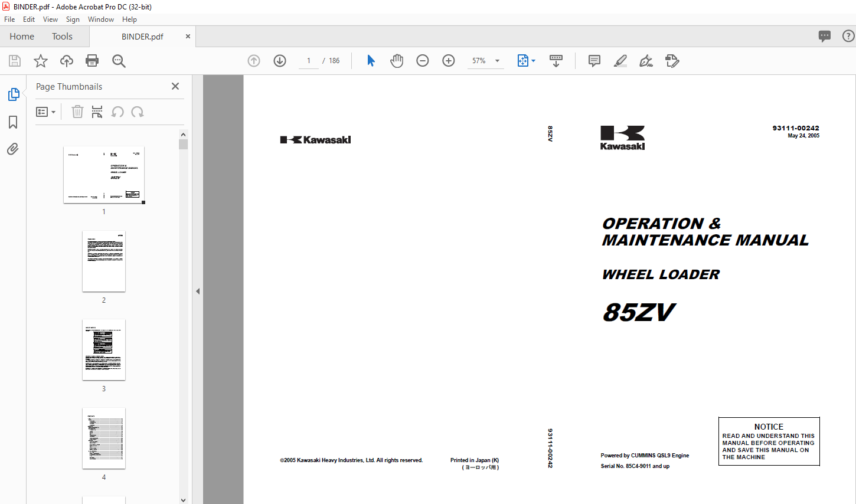
Task: Click the 'OPERATION &' title line
Action: click(x=661, y=224)
